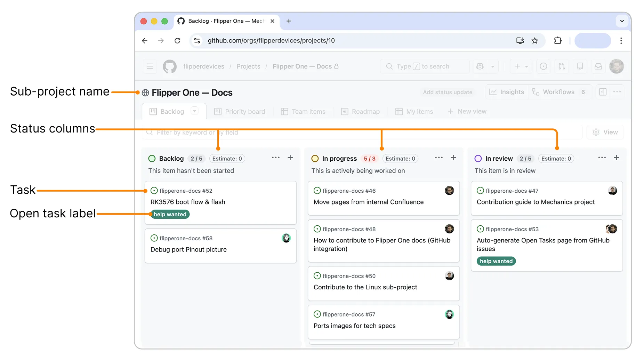Reload the page in the browser
Screen dimensions: 644x361
click(177, 41)
